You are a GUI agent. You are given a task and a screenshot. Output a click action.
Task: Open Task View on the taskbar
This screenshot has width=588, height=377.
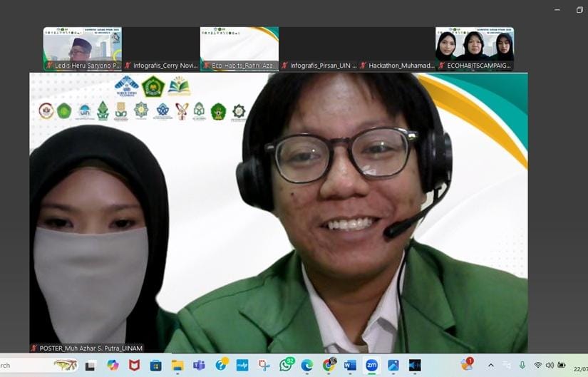click(91, 366)
